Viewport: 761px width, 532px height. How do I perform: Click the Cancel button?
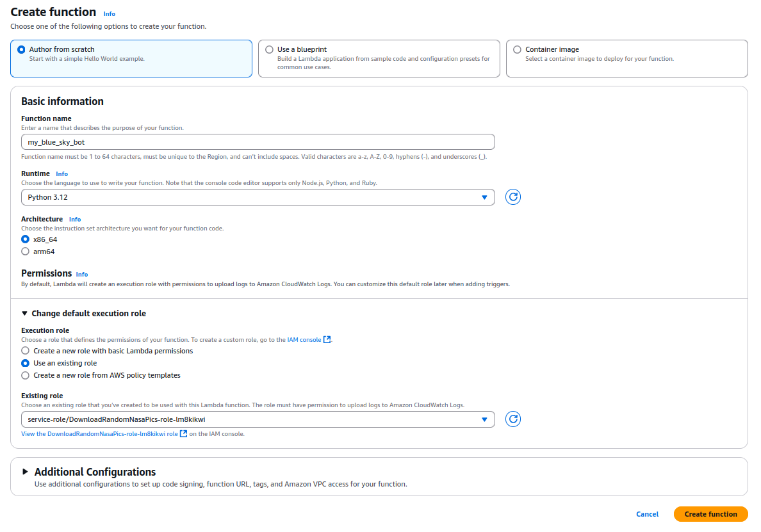[647, 514]
